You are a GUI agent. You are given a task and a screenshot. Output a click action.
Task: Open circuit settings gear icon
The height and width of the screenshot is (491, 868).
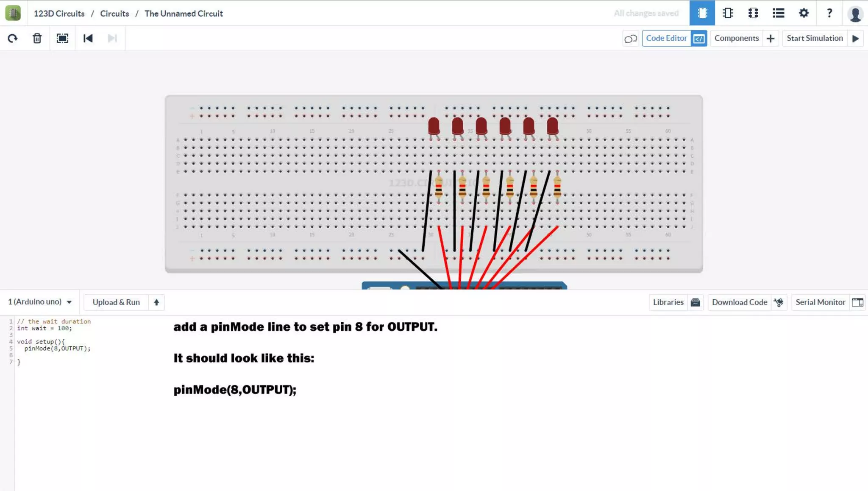point(804,13)
